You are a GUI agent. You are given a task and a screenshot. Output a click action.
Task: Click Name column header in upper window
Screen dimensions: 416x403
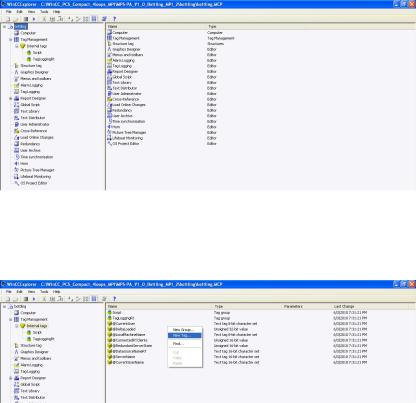pyautogui.click(x=156, y=26)
